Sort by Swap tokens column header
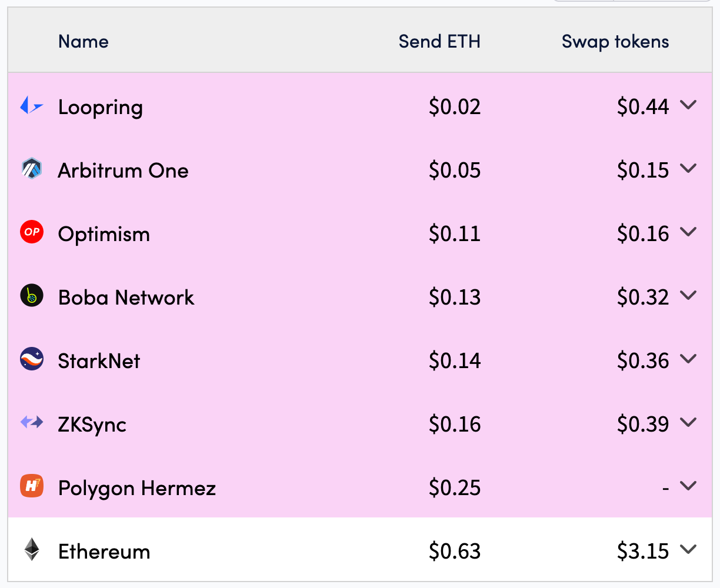 tap(615, 42)
